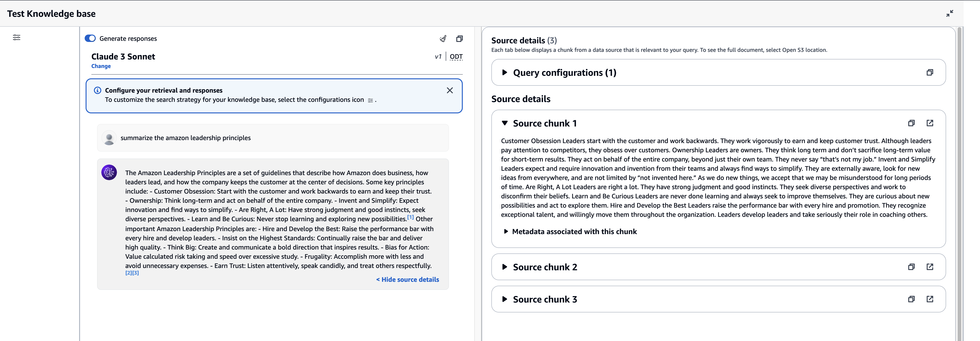
Task: Dismiss the Configure your retrieval info banner
Action: pos(450,91)
